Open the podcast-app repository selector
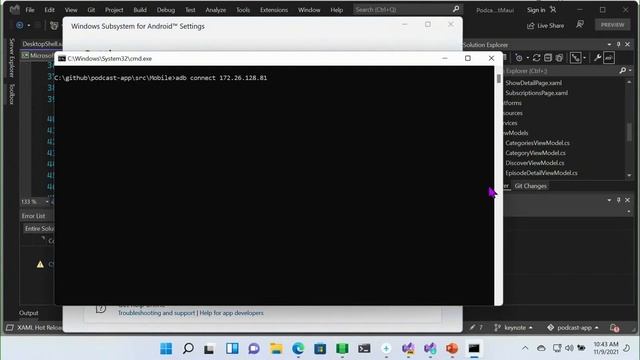Image resolution: width=640 pixels, height=360 pixels. pos(573,328)
